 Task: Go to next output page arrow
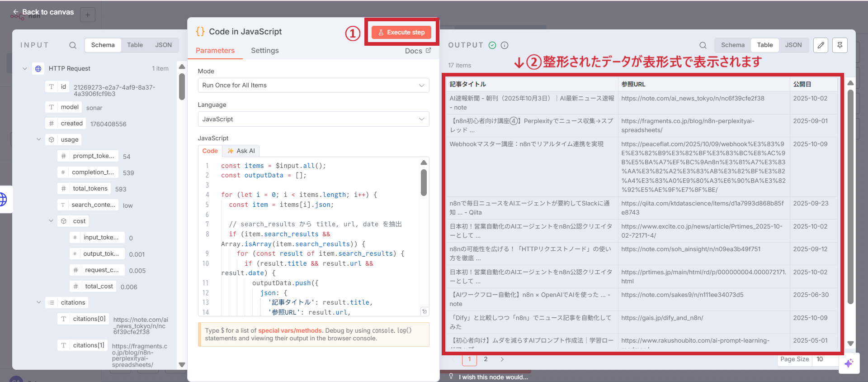click(502, 359)
